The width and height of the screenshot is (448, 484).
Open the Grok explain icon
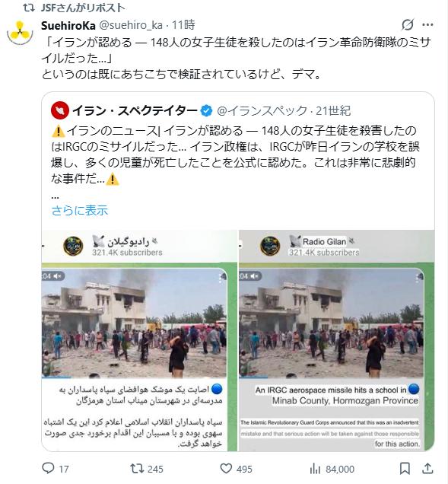coord(408,24)
